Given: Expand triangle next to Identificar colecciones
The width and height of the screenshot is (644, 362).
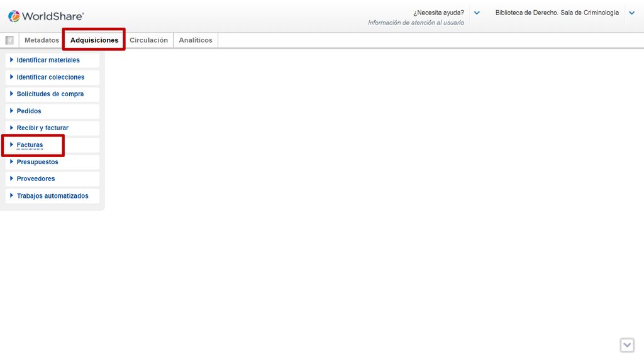Looking at the screenshot, I should pos(11,77).
